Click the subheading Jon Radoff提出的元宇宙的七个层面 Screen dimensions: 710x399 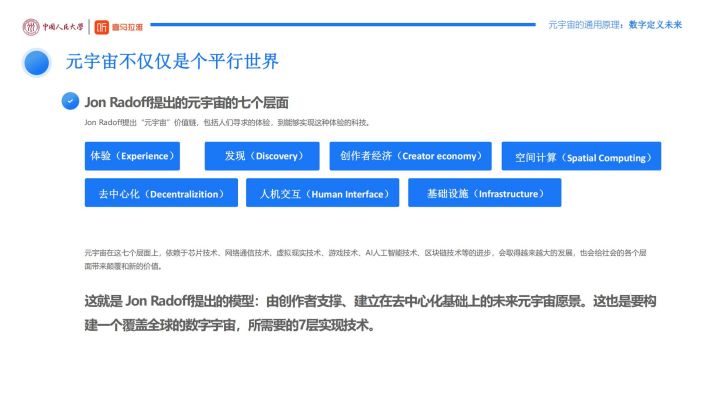pyautogui.click(x=187, y=102)
